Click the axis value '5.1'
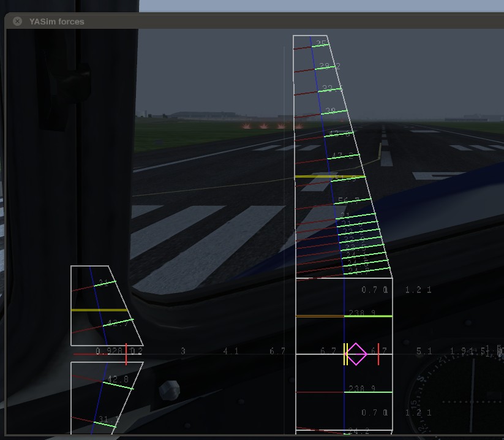Screen dimensions: 504x440 click(x=424, y=351)
